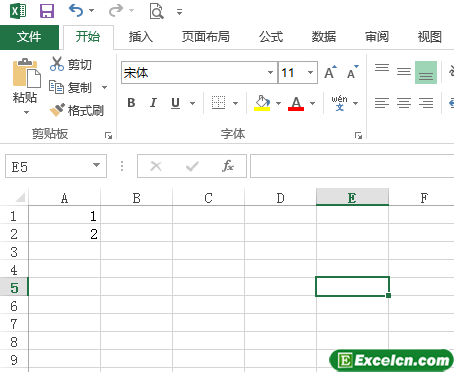
Task: Select row 7 header
Action: click(x=14, y=324)
